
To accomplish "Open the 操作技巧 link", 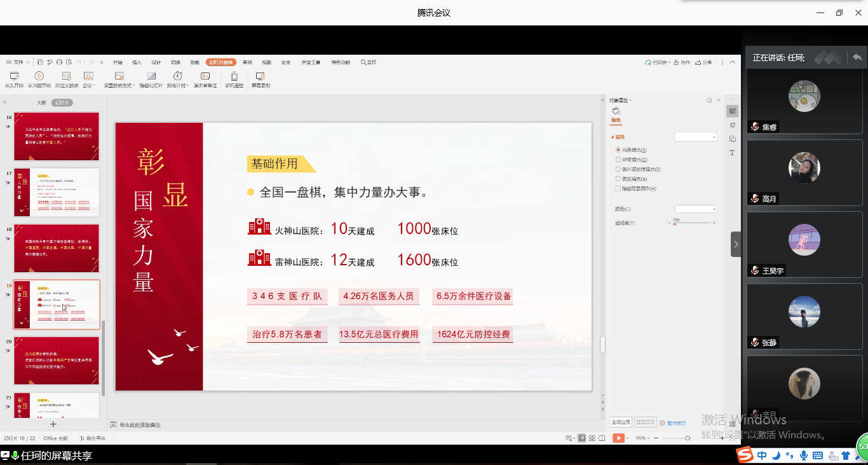I will coord(675,423).
